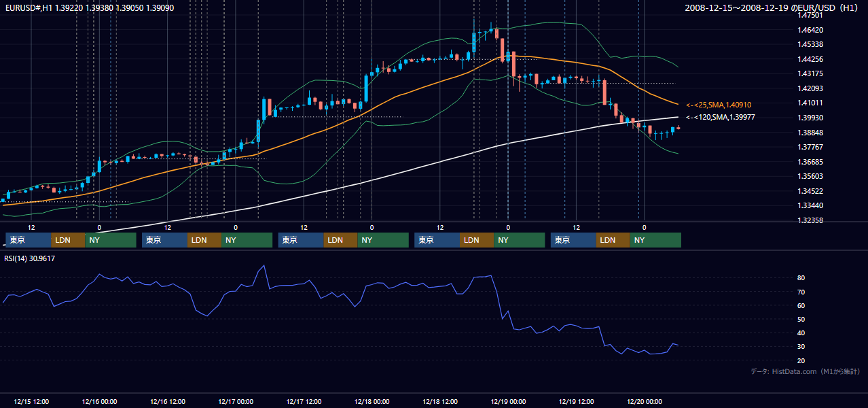Select RSI scale value 30
868x408 pixels.
pos(801,347)
